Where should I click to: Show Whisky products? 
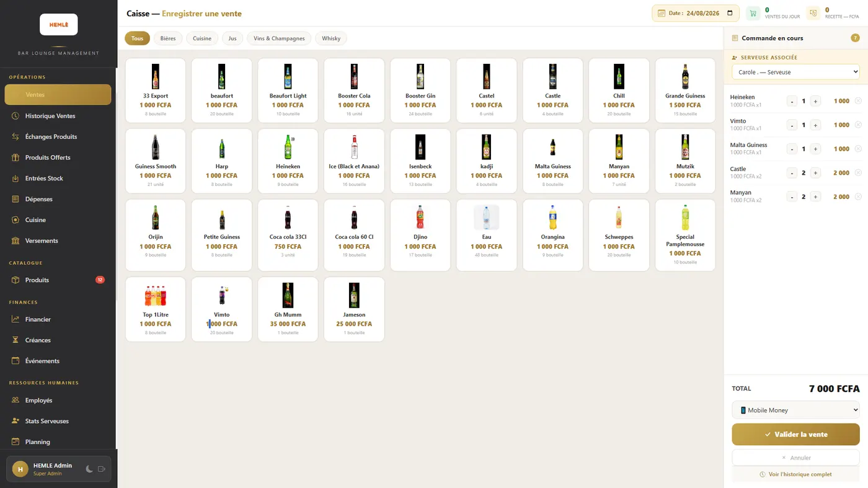(x=331, y=38)
